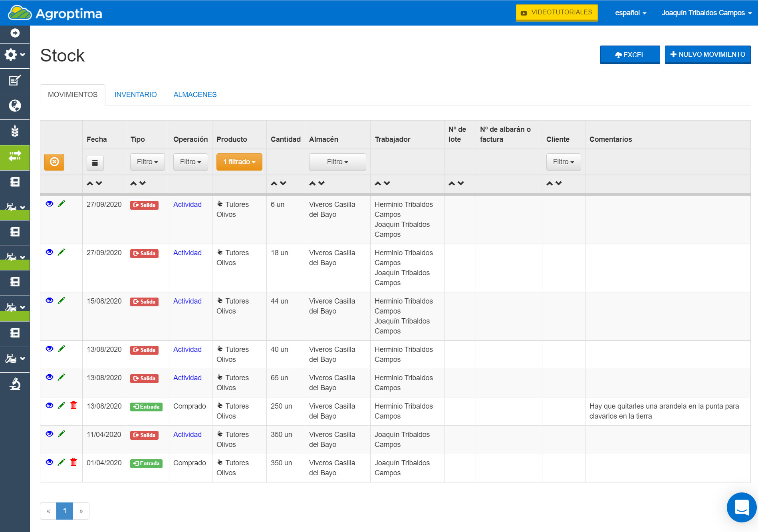This screenshot has height=532, width=758.
Task: Export the table with the EXCEL button
Action: tap(630, 55)
